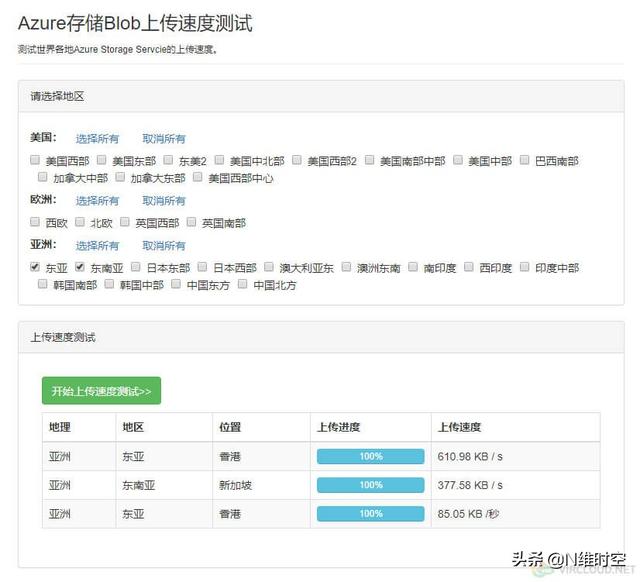Check the 南印度 checkbox
640x582 pixels.
[x=413, y=267]
